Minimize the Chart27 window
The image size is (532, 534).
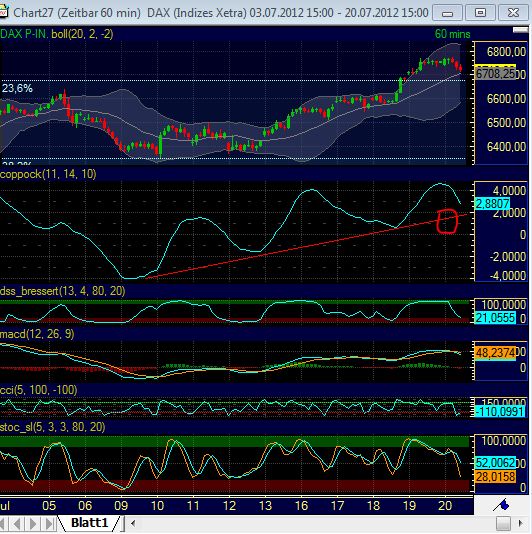pos(447,13)
